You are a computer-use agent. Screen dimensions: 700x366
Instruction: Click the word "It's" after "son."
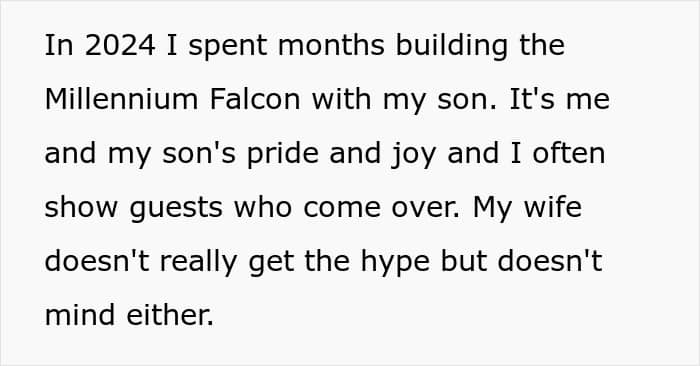532,99
